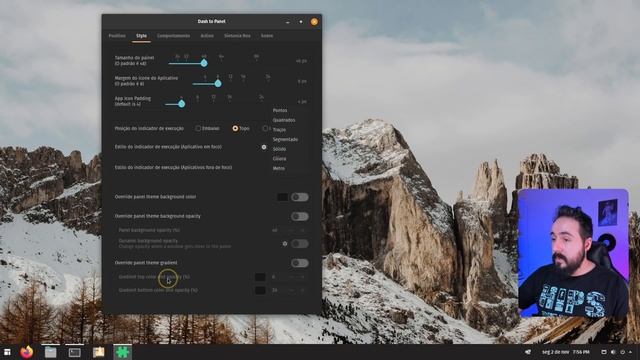Open the window icon in system tray

(604, 352)
